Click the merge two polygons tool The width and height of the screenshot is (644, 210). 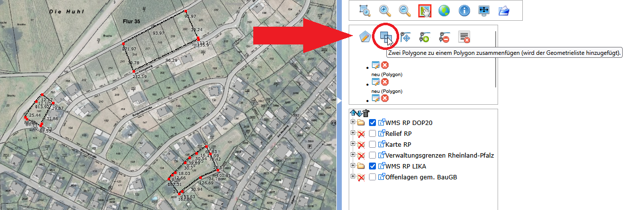386,37
